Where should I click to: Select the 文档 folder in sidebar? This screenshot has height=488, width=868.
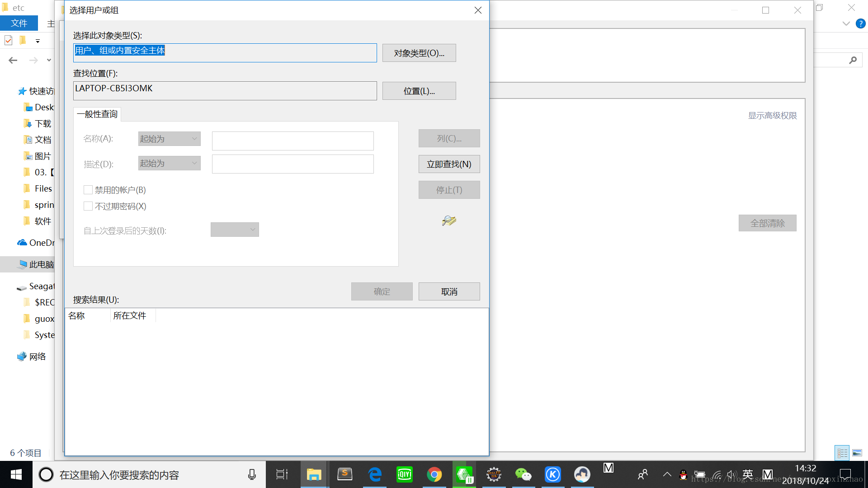(x=37, y=140)
